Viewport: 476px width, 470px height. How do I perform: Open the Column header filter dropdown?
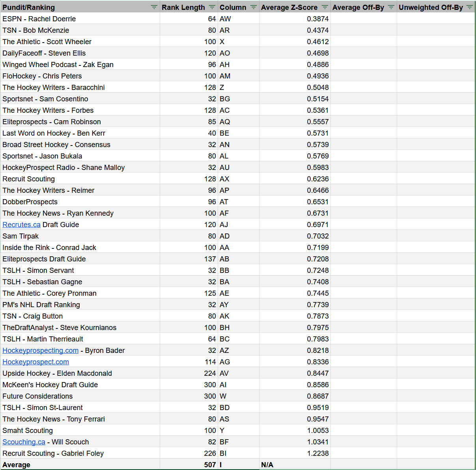(x=254, y=7)
